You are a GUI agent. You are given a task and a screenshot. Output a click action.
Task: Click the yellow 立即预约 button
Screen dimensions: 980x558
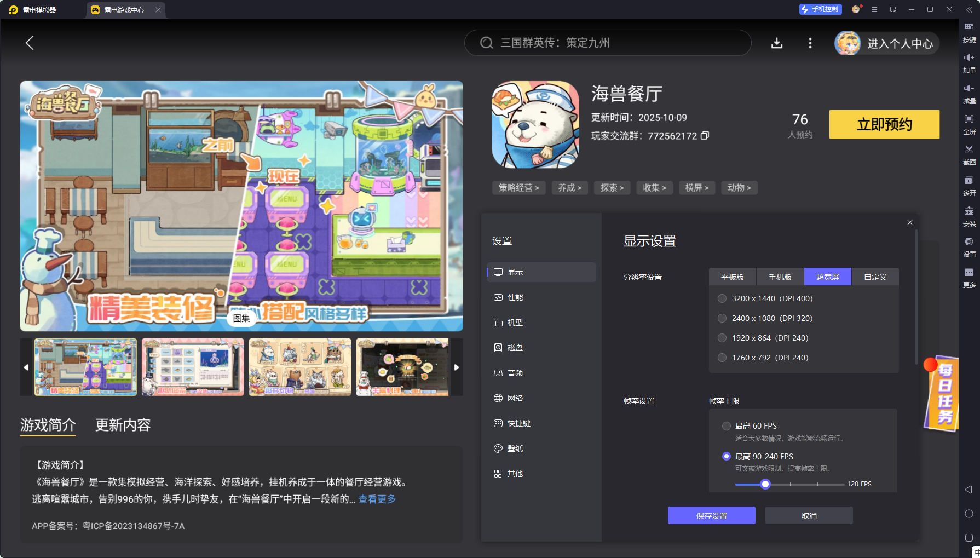click(x=884, y=124)
